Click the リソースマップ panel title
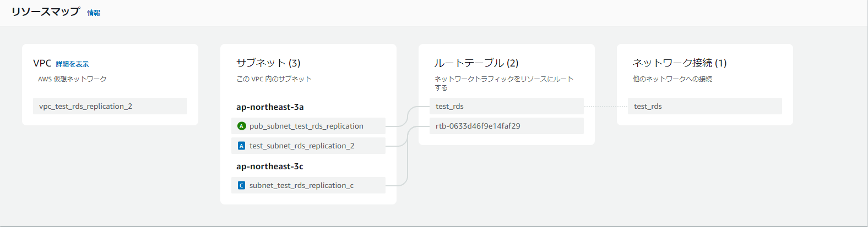This screenshot has width=868, height=227. tap(46, 12)
